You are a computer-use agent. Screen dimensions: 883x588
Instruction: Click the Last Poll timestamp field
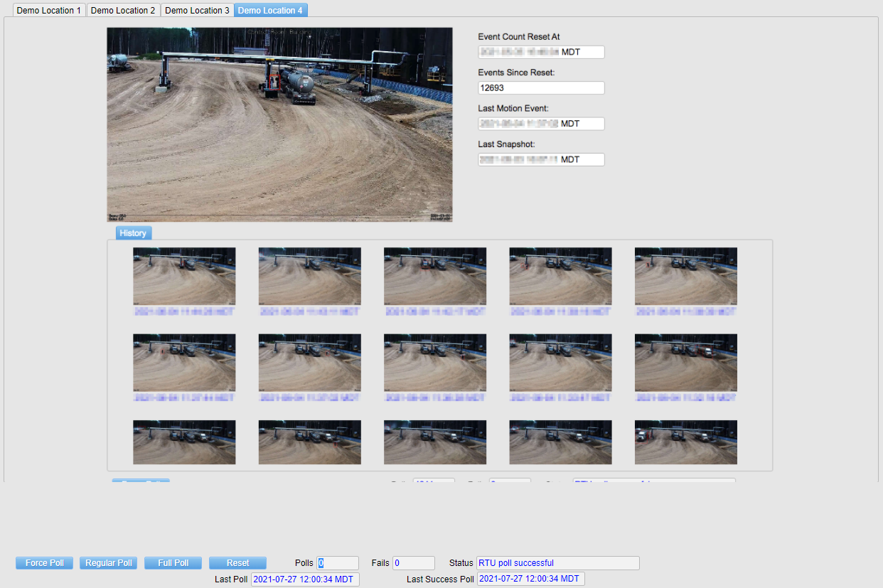(x=305, y=579)
